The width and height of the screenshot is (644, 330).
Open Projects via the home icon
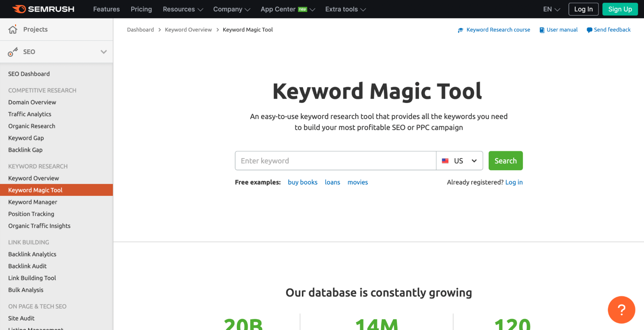[13, 29]
